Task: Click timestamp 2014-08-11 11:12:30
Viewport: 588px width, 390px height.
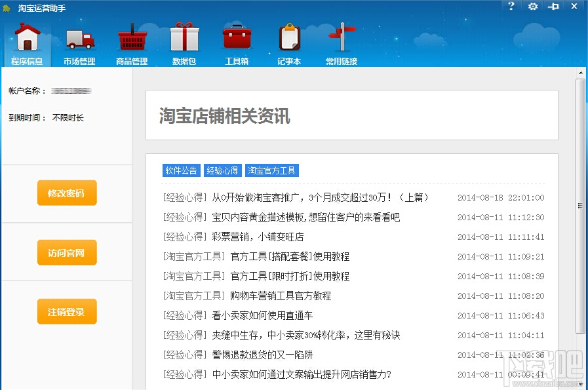Action: (x=501, y=217)
